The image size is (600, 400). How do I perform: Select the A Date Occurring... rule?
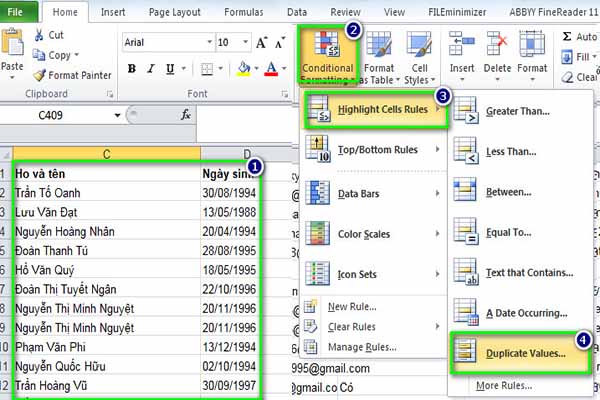pyautogui.click(x=520, y=313)
